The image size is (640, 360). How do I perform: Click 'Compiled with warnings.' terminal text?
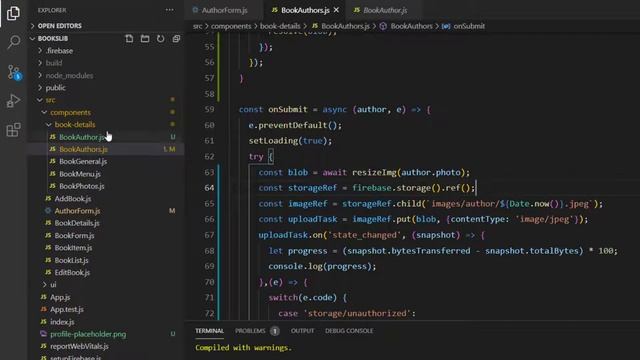click(243, 348)
